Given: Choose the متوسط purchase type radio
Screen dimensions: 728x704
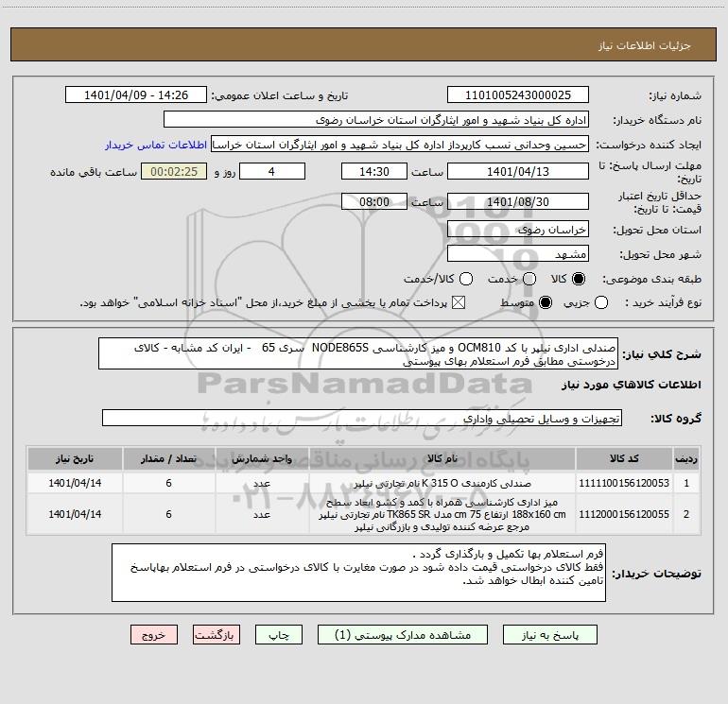Looking at the screenshot, I should coord(546,303).
